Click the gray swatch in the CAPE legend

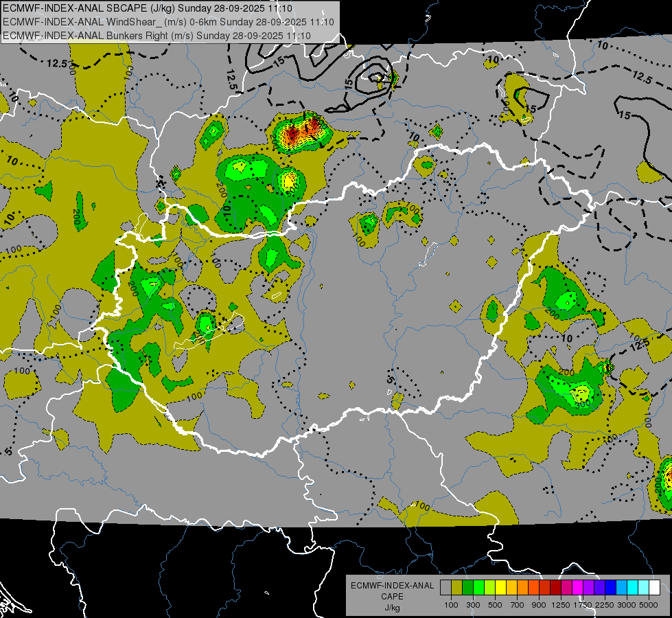tap(445, 588)
